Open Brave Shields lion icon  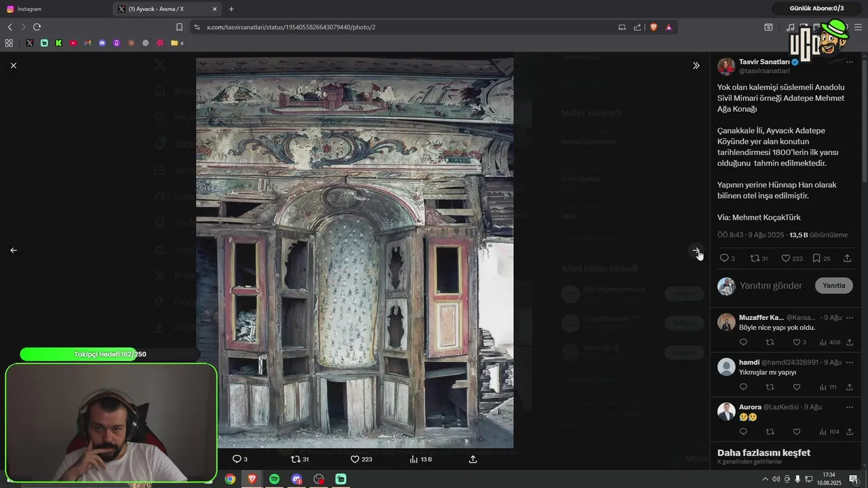[654, 27]
